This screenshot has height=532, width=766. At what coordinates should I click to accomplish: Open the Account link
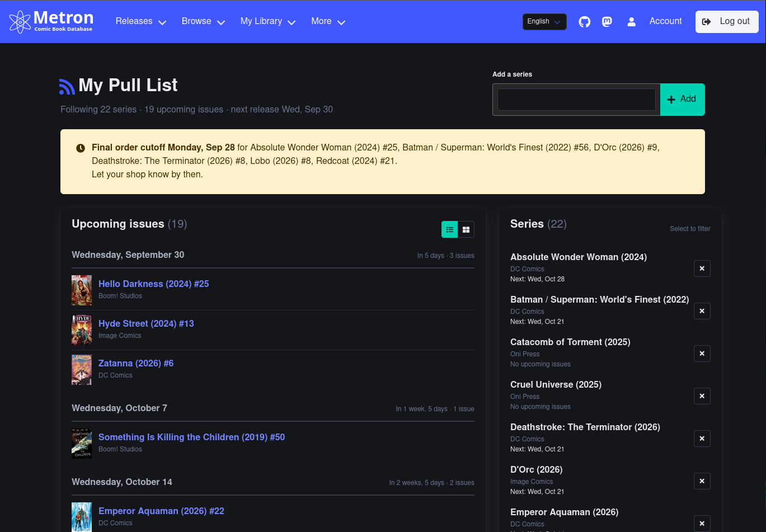[665, 21]
